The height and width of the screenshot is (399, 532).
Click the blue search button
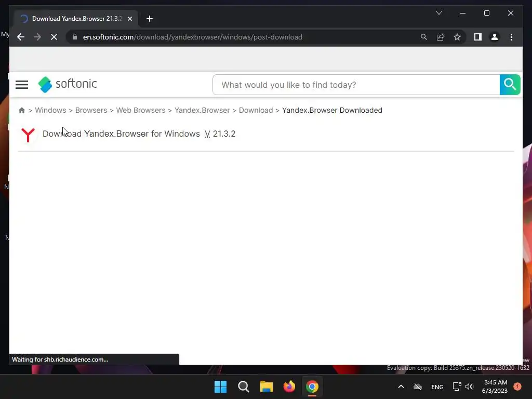(x=510, y=85)
